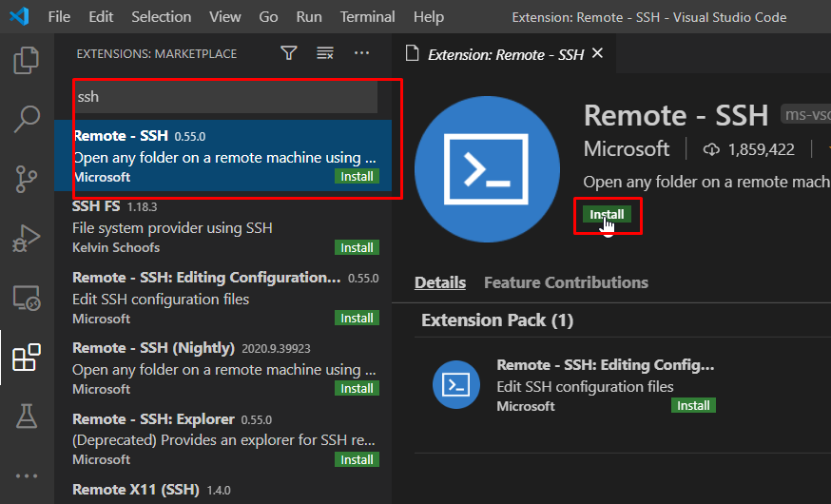The image size is (831, 504).
Task: Click the extensions search box containing ssh
Action: point(225,96)
